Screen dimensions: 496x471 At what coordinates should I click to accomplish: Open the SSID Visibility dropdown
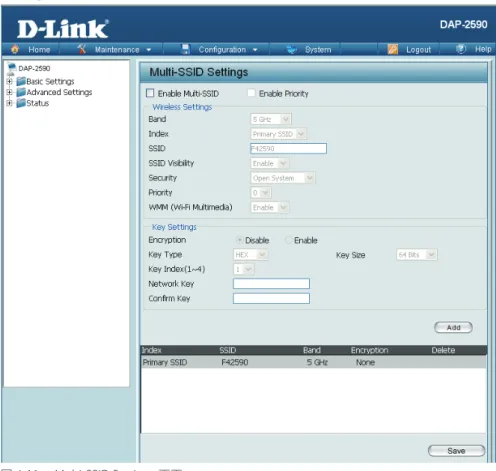click(269, 163)
